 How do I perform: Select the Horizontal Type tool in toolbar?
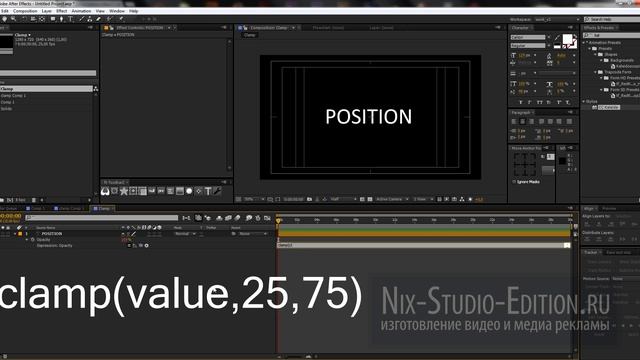(71, 19)
